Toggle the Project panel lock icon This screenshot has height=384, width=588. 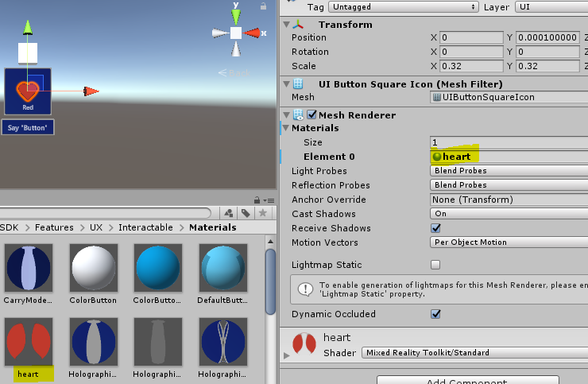point(257,200)
